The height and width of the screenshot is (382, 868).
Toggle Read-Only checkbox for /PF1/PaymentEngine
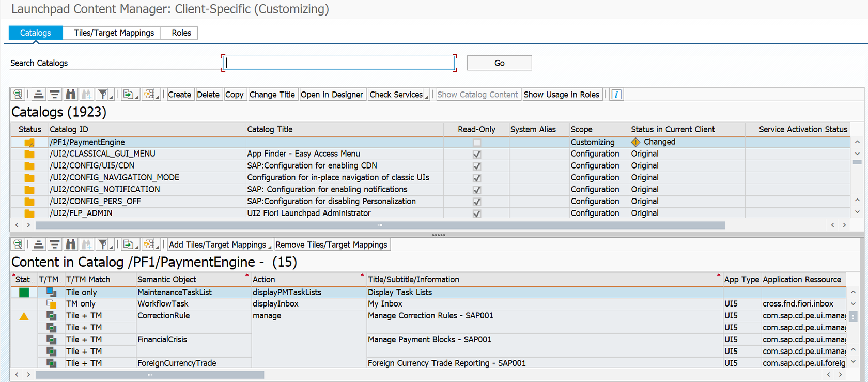tap(477, 142)
